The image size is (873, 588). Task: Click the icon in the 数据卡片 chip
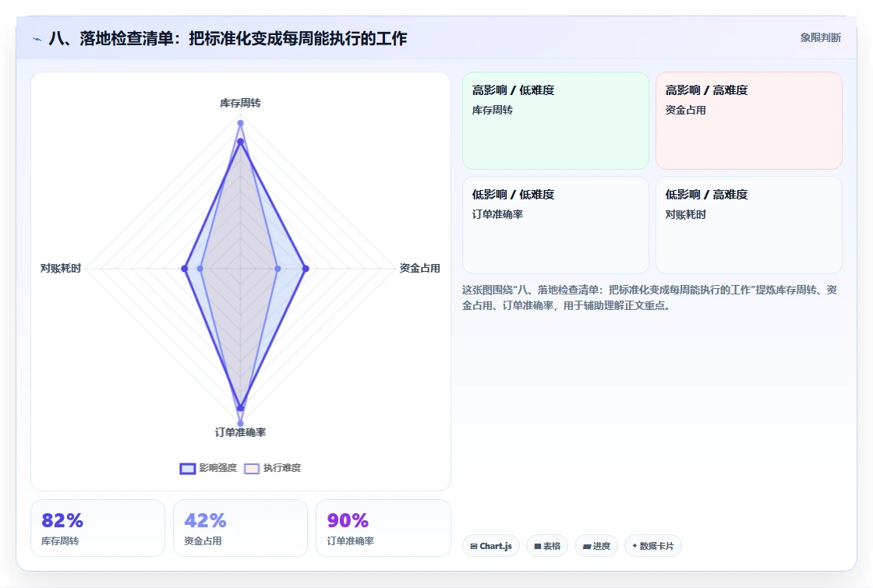pyautogui.click(x=634, y=546)
